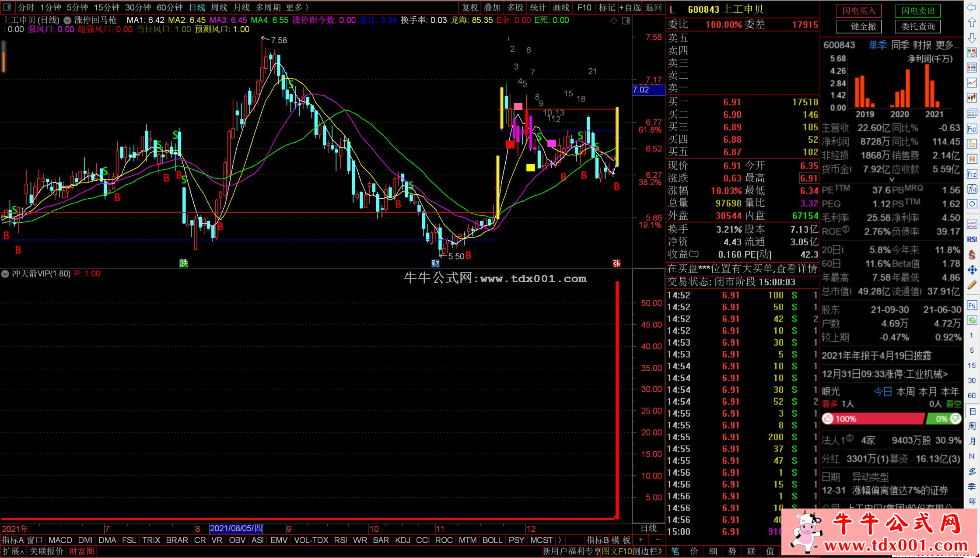The width and height of the screenshot is (980, 558).
Task: Expand the main indicator dropdown next to 上工申贝(日线)
Action: click(x=67, y=20)
